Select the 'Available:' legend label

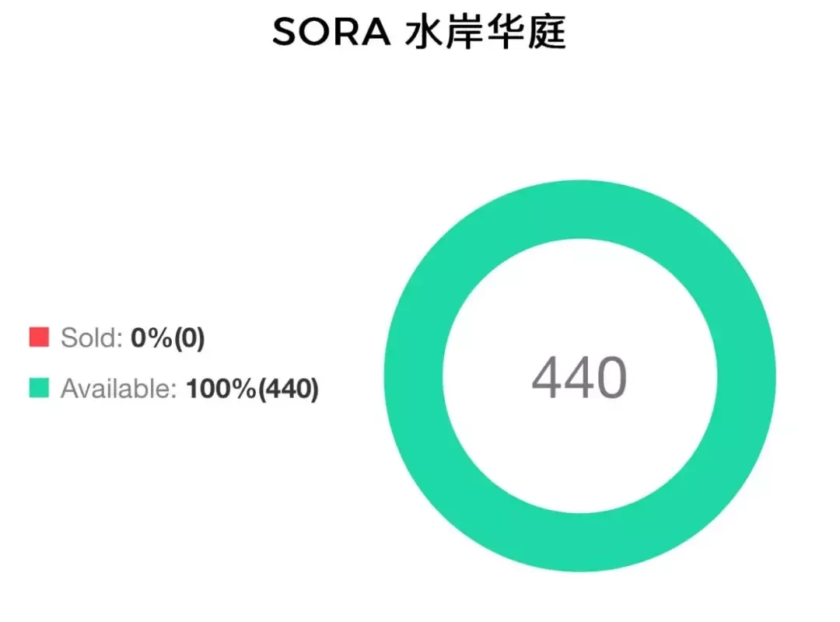point(118,389)
